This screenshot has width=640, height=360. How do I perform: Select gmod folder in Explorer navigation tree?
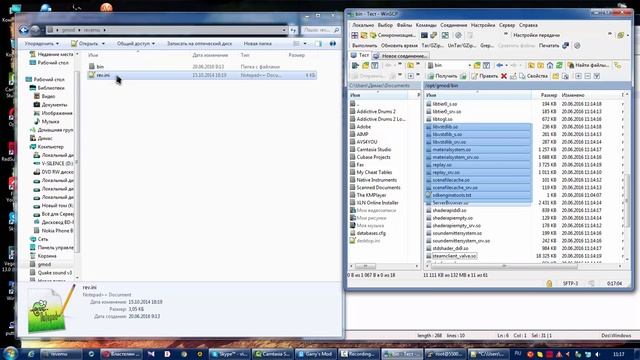point(44,264)
